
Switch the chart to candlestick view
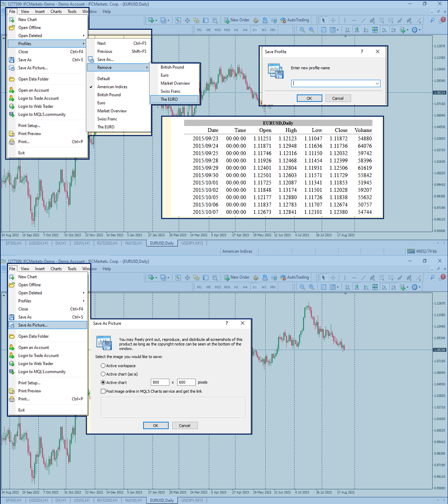357,30
